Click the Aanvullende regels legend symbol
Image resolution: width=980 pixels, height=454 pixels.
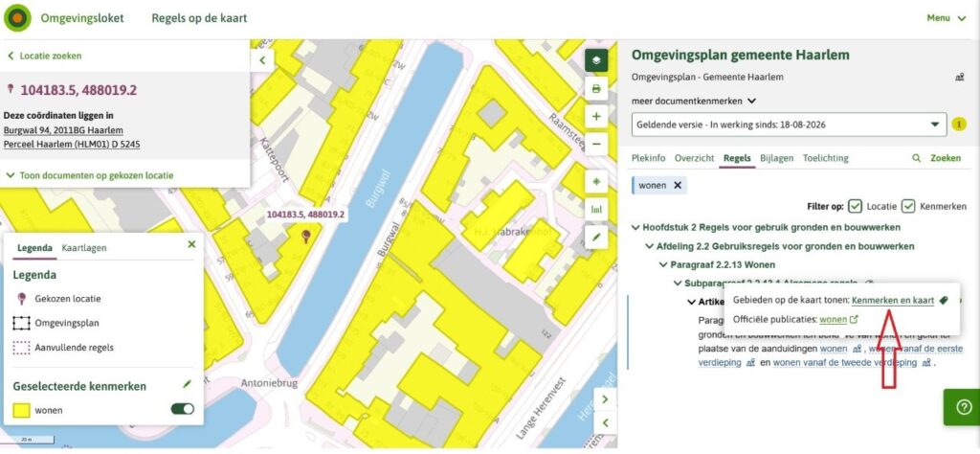(21, 348)
